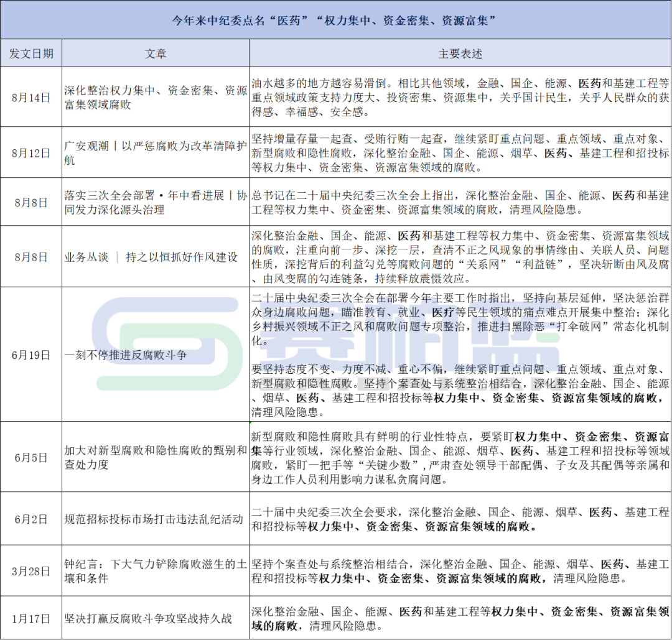Click description starting 坚持增量存量一起查 in 8月12日 row
Screen dimensions: 672x640
click(460, 153)
